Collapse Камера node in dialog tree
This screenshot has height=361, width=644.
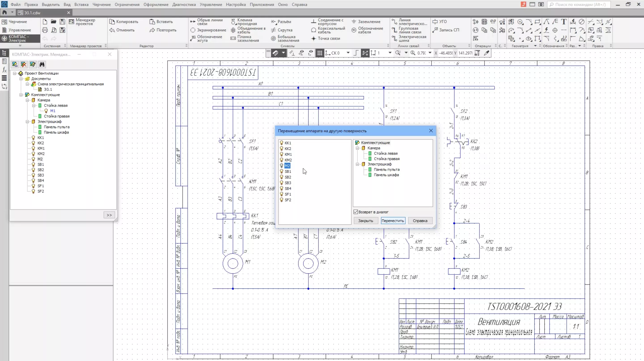tap(358, 148)
